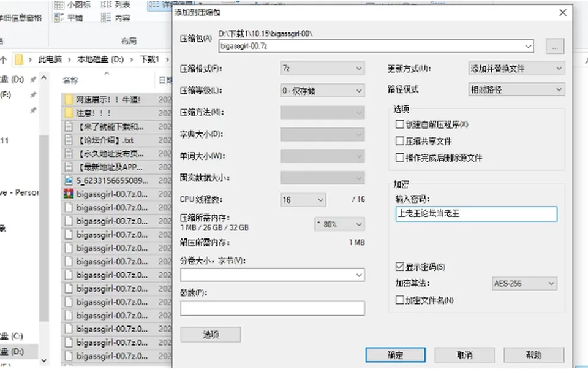Tick the 压缩共享文件 checkbox
The width and height of the screenshot is (588, 369).
pyautogui.click(x=400, y=141)
